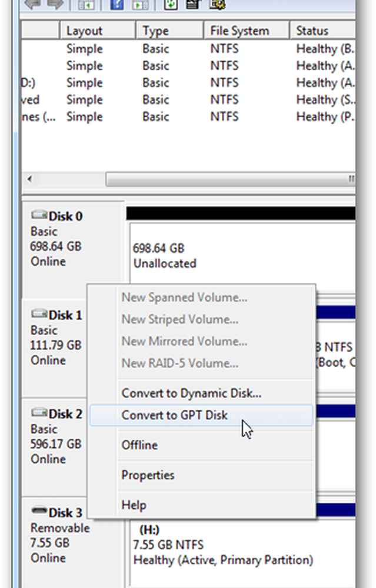Screen dimensions: 376x588
Task: Open Help from the disk context menu
Action: tap(134, 505)
